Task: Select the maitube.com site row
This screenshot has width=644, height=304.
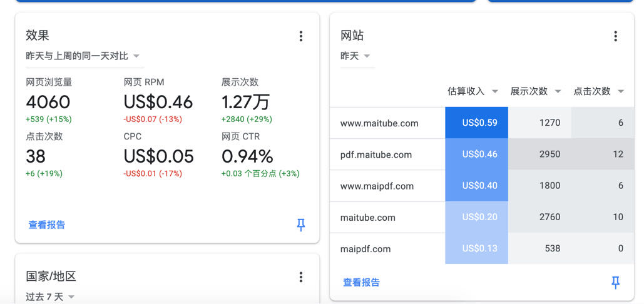Action: pos(482,217)
